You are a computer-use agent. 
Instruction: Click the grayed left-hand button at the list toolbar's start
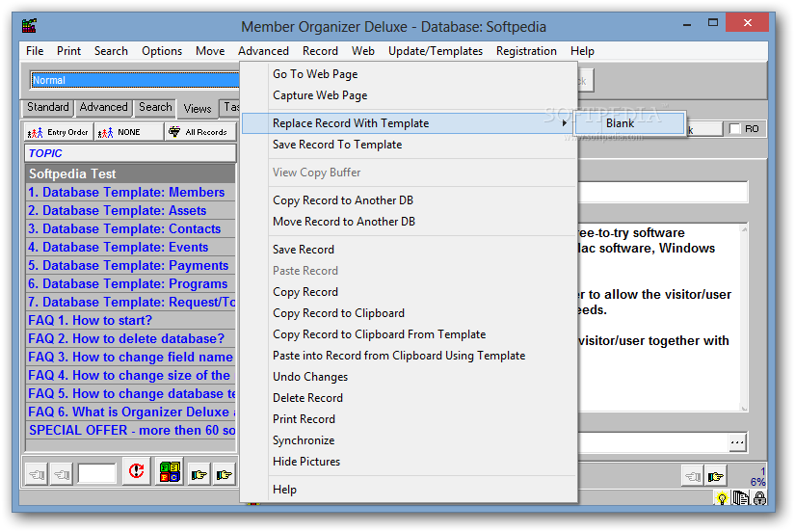coord(37,475)
